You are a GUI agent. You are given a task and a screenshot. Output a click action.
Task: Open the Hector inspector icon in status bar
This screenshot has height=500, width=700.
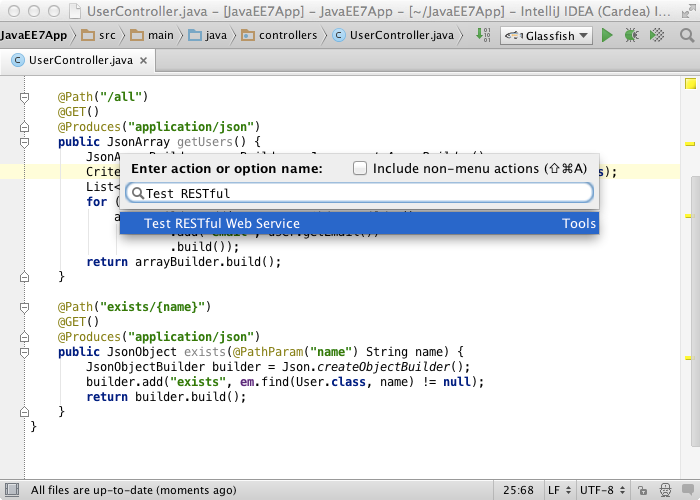click(x=665, y=490)
